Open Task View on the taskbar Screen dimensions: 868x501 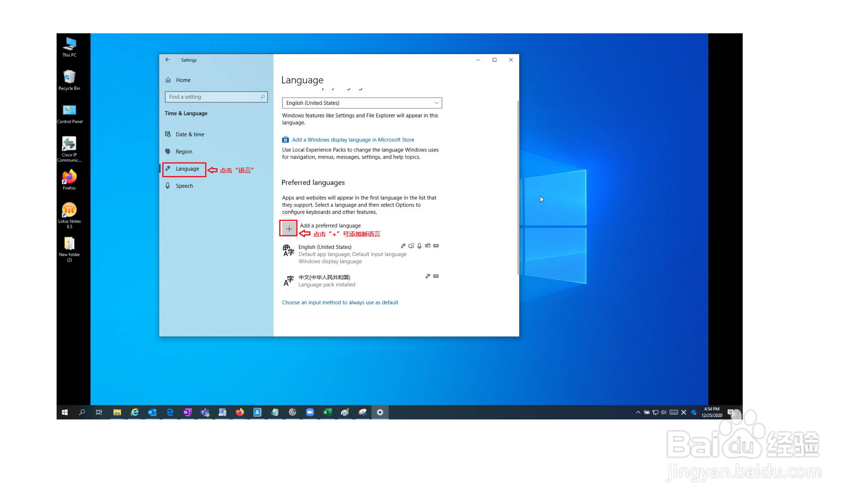[x=99, y=412]
